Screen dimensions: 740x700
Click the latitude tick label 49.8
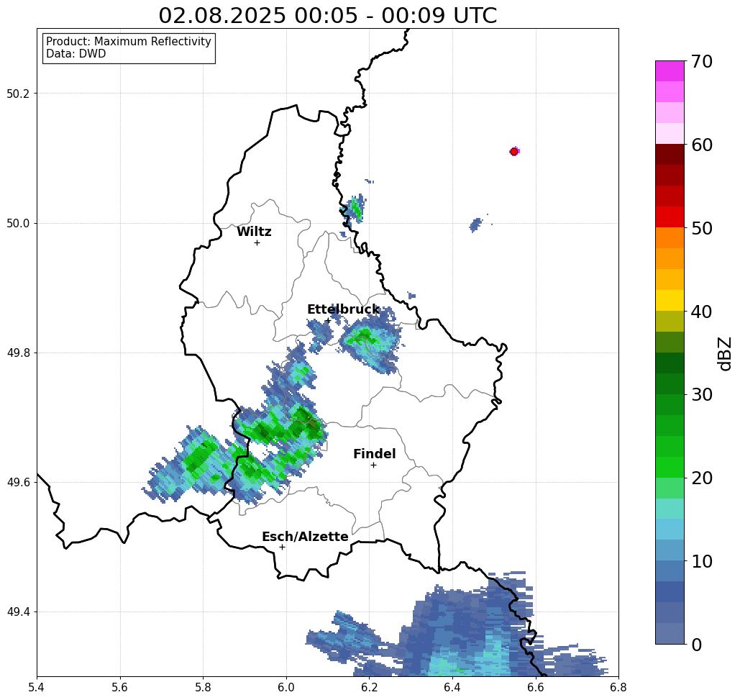pos(18,353)
